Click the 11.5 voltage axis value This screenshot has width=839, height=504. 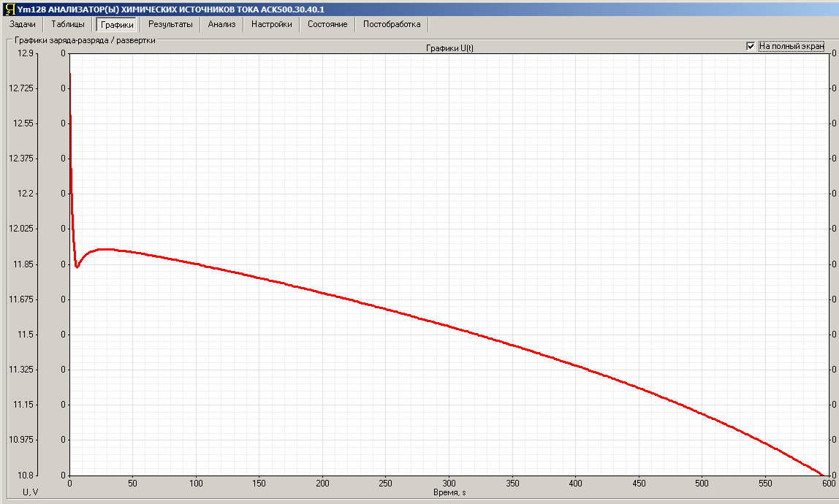tap(25, 335)
